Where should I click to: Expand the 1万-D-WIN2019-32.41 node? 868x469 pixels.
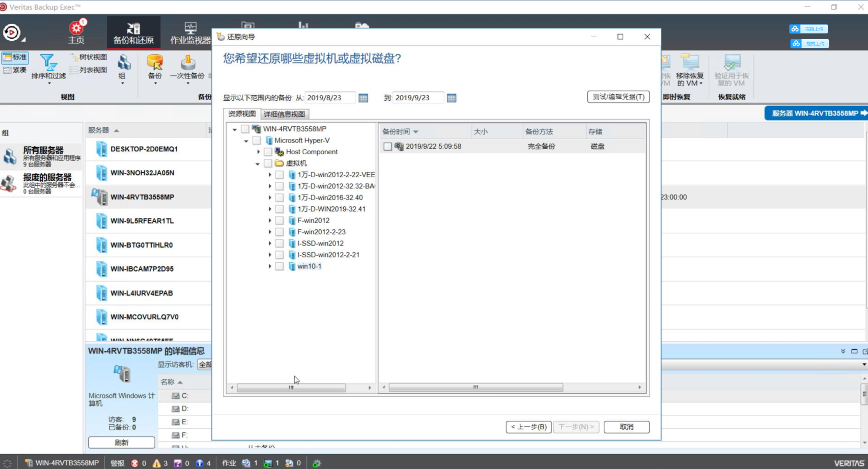tap(270, 209)
